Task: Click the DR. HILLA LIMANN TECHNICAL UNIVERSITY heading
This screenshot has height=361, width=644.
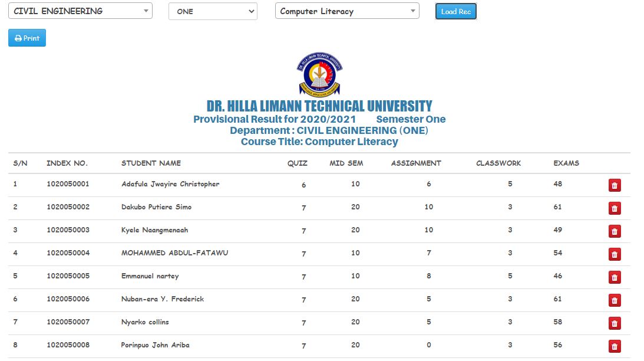Action: pos(319,106)
